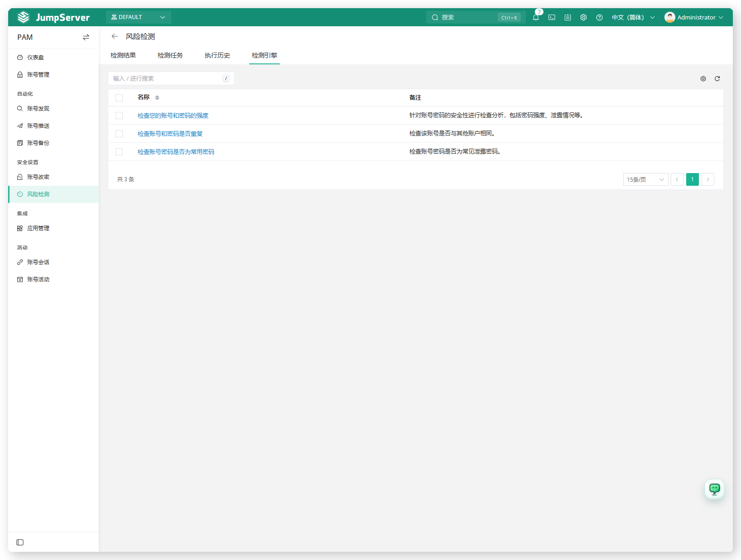
Task: Expand the Administrator user menu
Action: click(694, 17)
